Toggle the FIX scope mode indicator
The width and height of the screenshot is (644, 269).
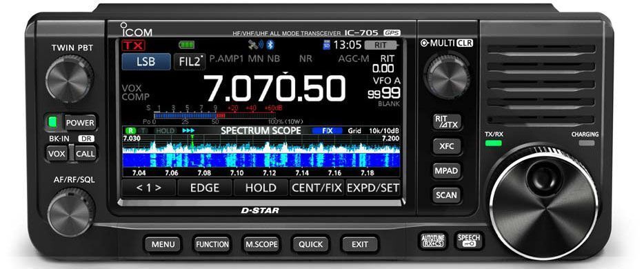327,130
